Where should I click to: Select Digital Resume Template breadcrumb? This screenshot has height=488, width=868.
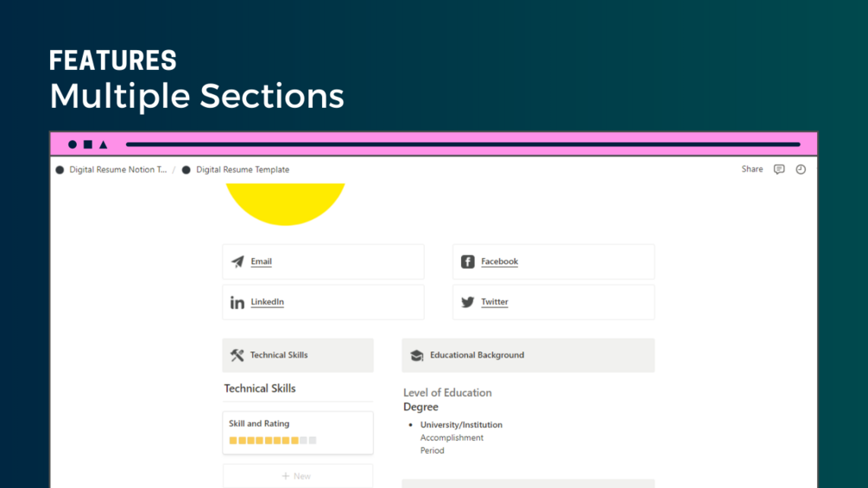click(x=242, y=169)
